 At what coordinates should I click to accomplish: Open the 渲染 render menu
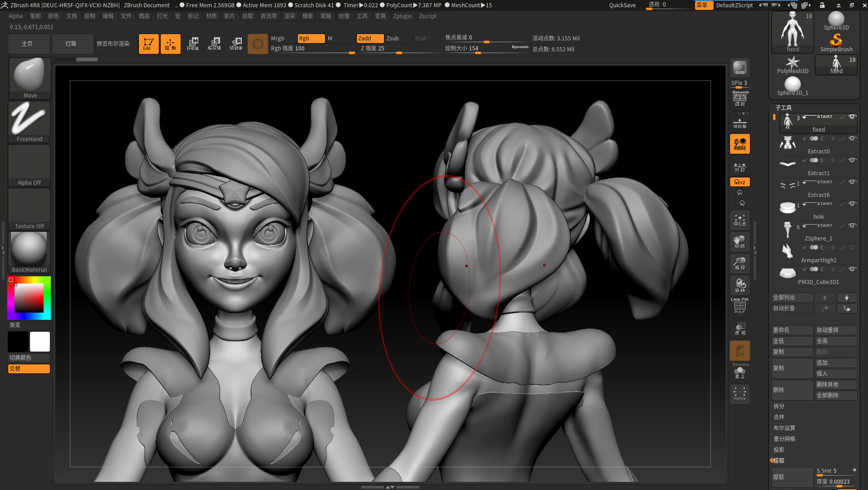pyautogui.click(x=290, y=16)
